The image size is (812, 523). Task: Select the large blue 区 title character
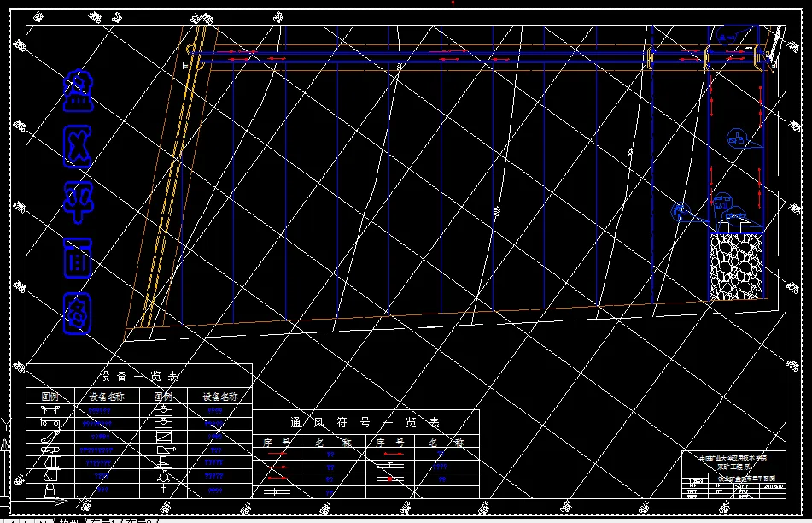tap(78, 147)
